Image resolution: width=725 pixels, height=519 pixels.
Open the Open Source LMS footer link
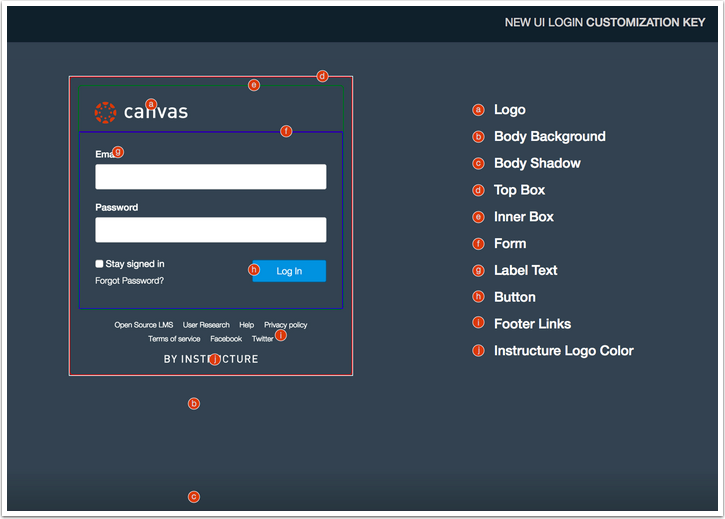(x=144, y=325)
